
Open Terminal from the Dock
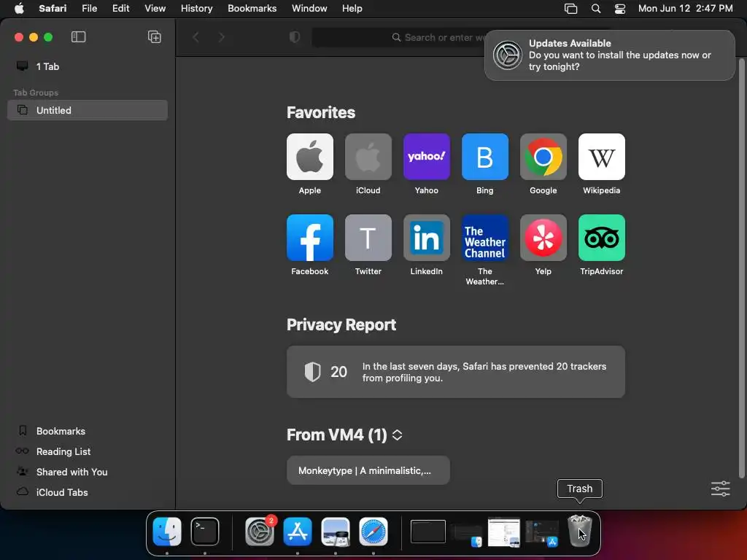pos(205,532)
